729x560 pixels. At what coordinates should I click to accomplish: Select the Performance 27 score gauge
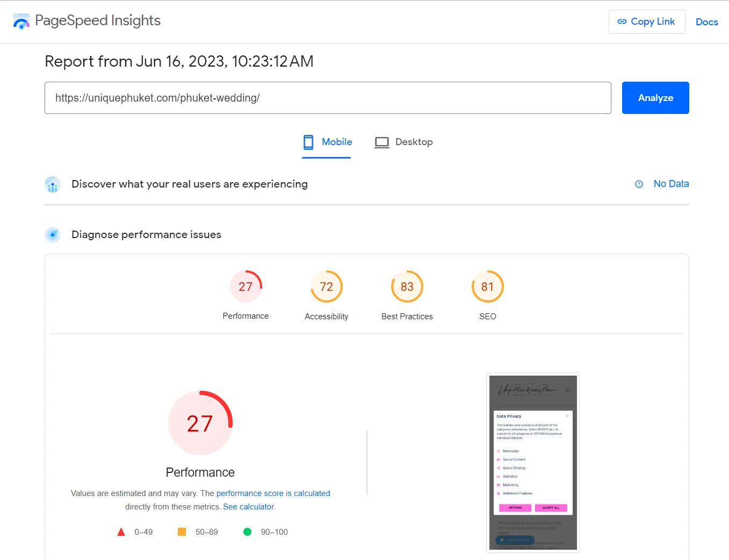pyautogui.click(x=246, y=286)
